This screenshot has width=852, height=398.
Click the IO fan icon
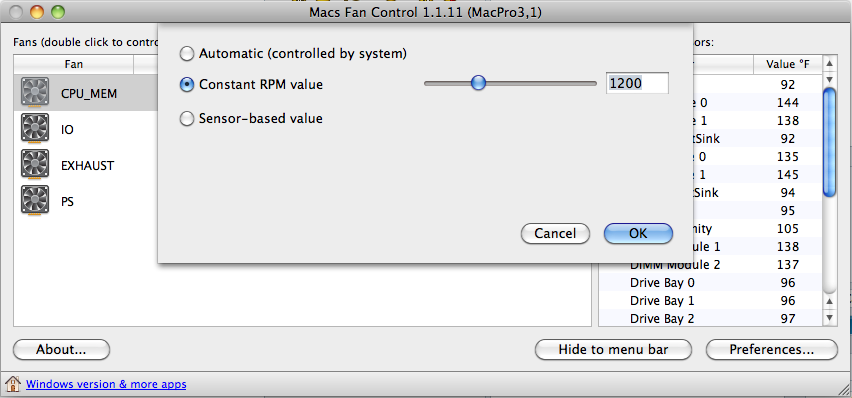point(35,128)
